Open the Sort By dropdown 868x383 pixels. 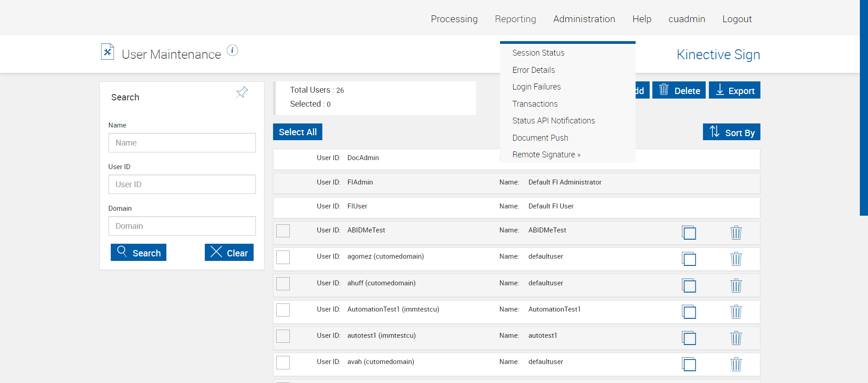tap(731, 132)
